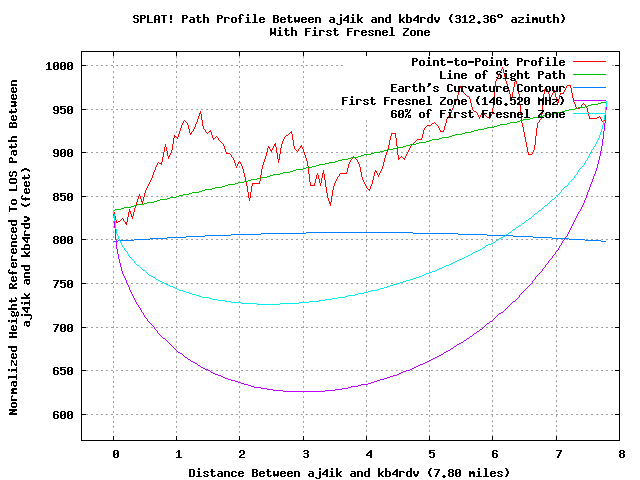Viewport: 640px width, 480px height.
Task: Click the y-axis tick label 800
Action: point(63,240)
